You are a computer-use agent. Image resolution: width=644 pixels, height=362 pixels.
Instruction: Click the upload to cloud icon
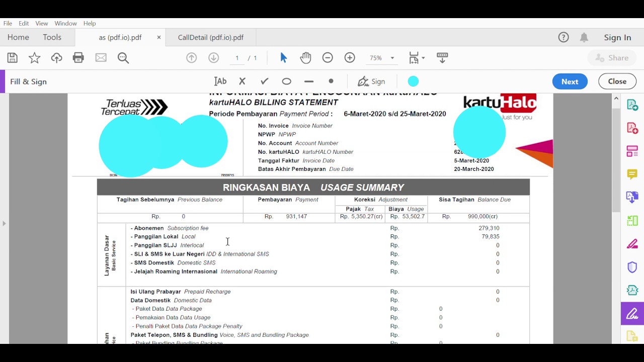pyautogui.click(x=56, y=58)
